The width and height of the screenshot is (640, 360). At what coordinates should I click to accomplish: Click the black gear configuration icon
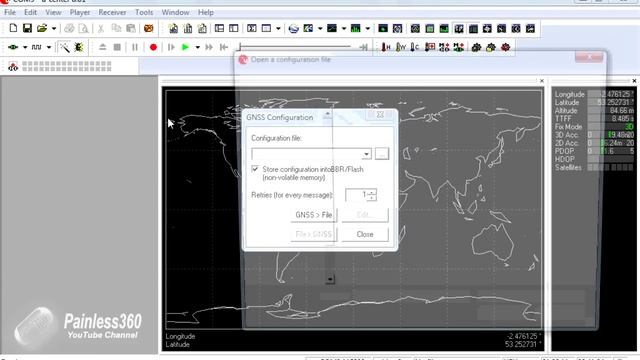click(x=476, y=47)
